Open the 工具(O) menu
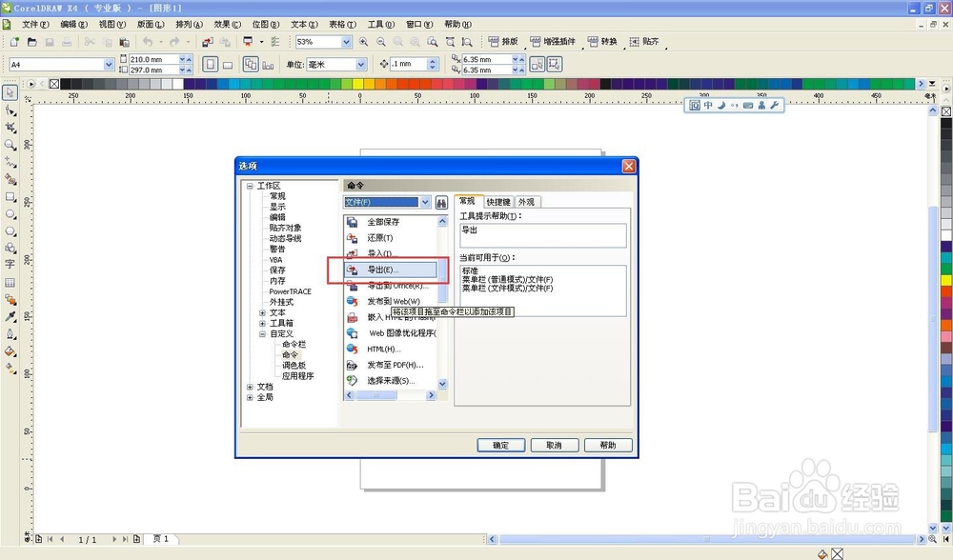This screenshot has height=560, width=953. pyautogui.click(x=380, y=25)
